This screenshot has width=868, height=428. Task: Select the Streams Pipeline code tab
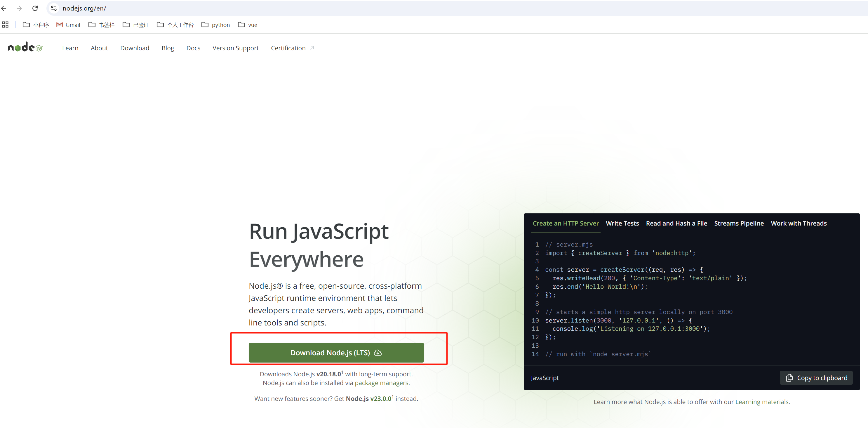(739, 223)
